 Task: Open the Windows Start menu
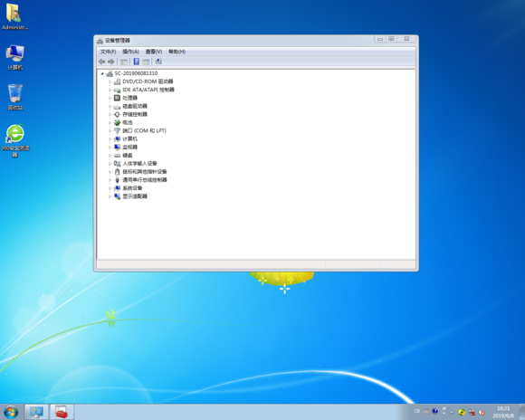point(11,412)
